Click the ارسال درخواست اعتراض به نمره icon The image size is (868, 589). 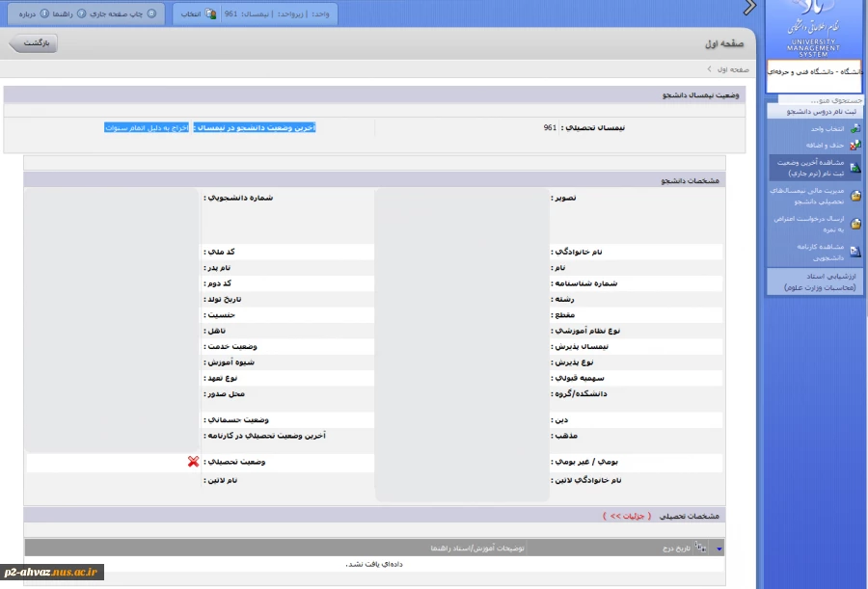[x=855, y=224]
